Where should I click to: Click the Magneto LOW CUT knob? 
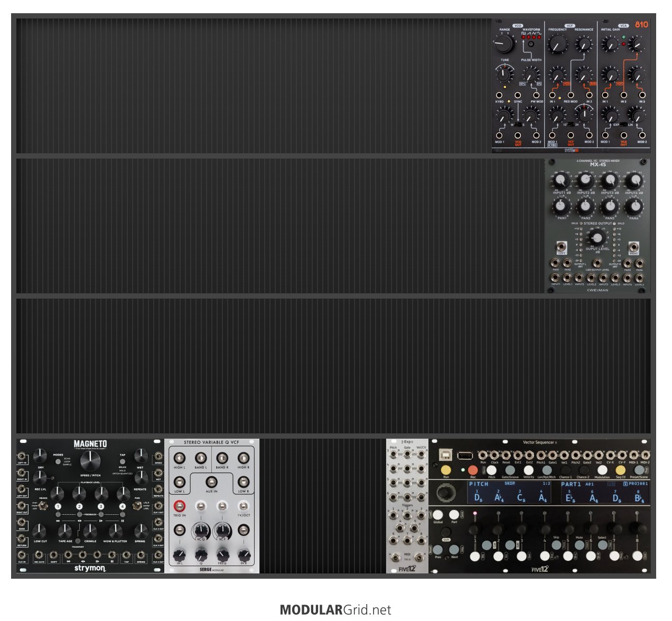coord(39,531)
